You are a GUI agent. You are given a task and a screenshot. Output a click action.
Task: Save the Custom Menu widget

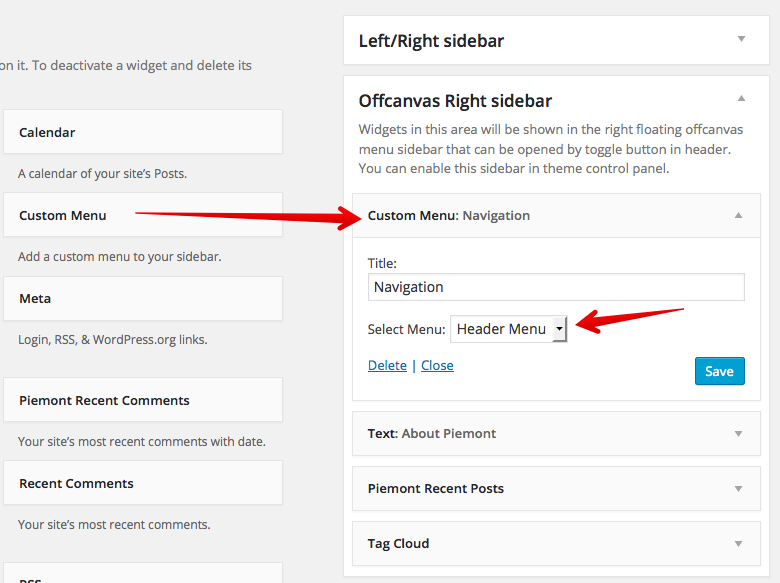(719, 371)
